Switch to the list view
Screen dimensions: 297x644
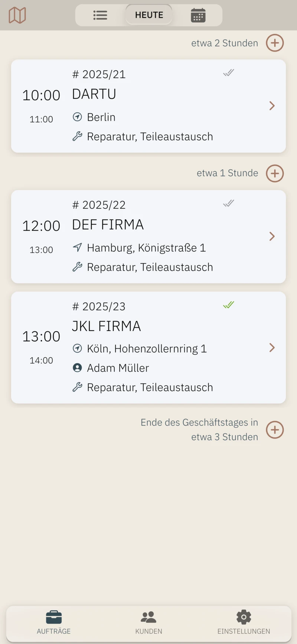click(x=100, y=15)
